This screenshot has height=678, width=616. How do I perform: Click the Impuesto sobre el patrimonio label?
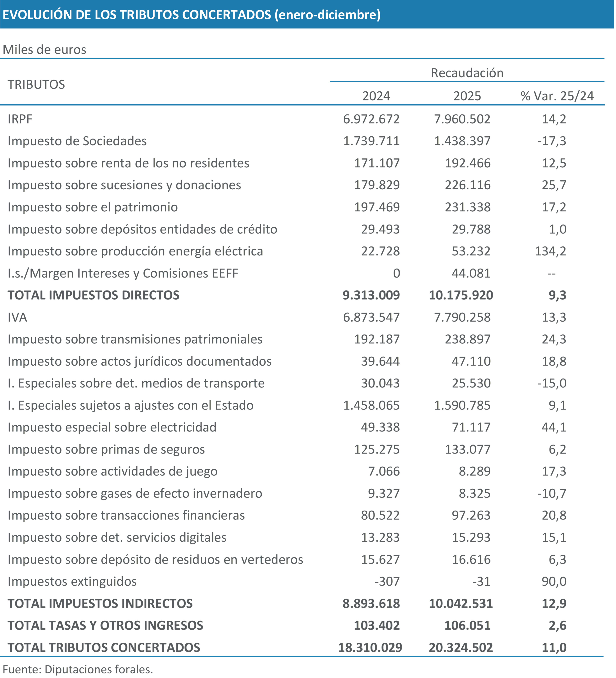click(93, 207)
